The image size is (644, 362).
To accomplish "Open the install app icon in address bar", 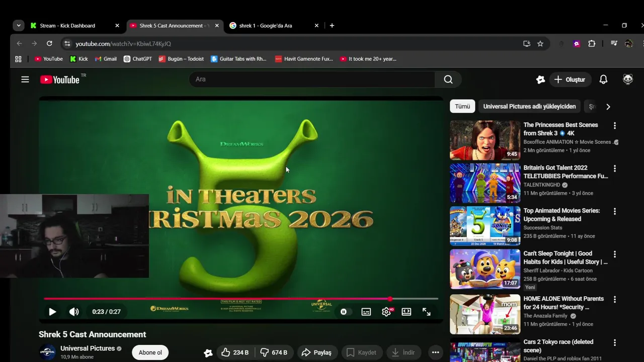I will (x=527, y=44).
